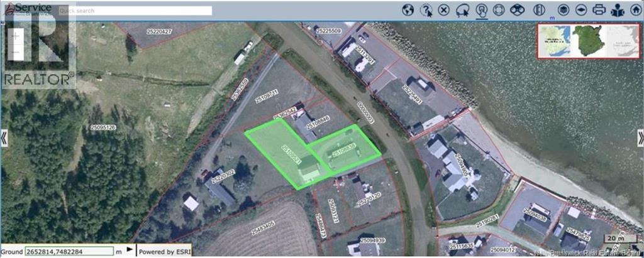Image resolution: width=644 pixels, height=258 pixels.
Task: Click the zoom to extent frame icon
Action: pyautogui.click(x=499, y=10)
